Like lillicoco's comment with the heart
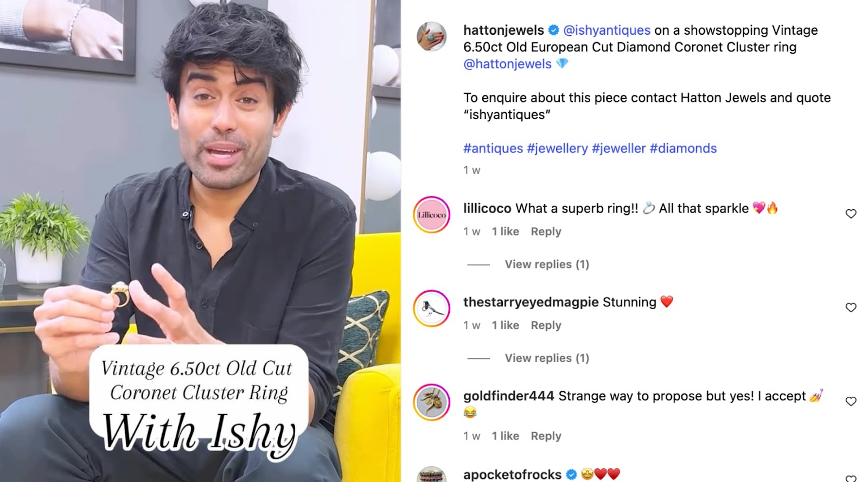 pyautogui.click(x=851, y=214)
